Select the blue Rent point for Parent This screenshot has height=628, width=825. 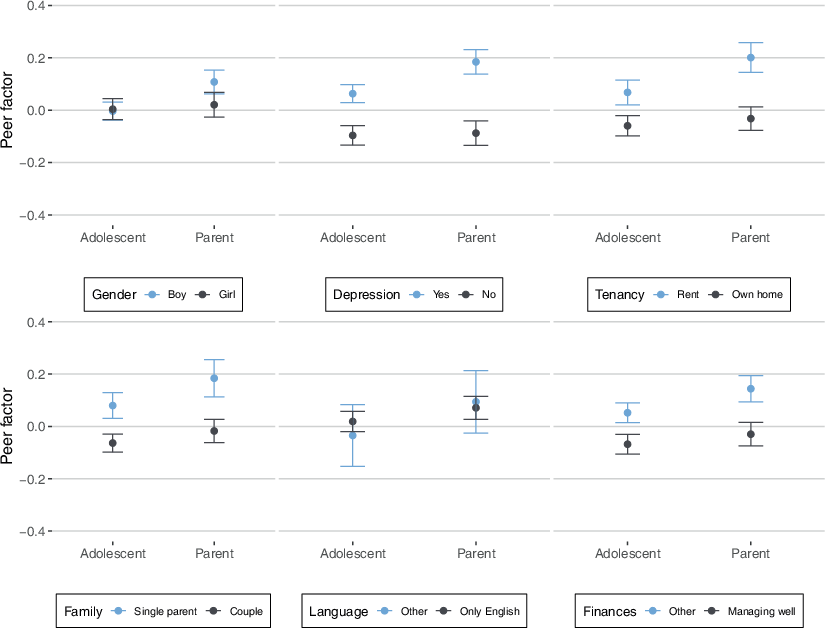click(x=751, y=57)
